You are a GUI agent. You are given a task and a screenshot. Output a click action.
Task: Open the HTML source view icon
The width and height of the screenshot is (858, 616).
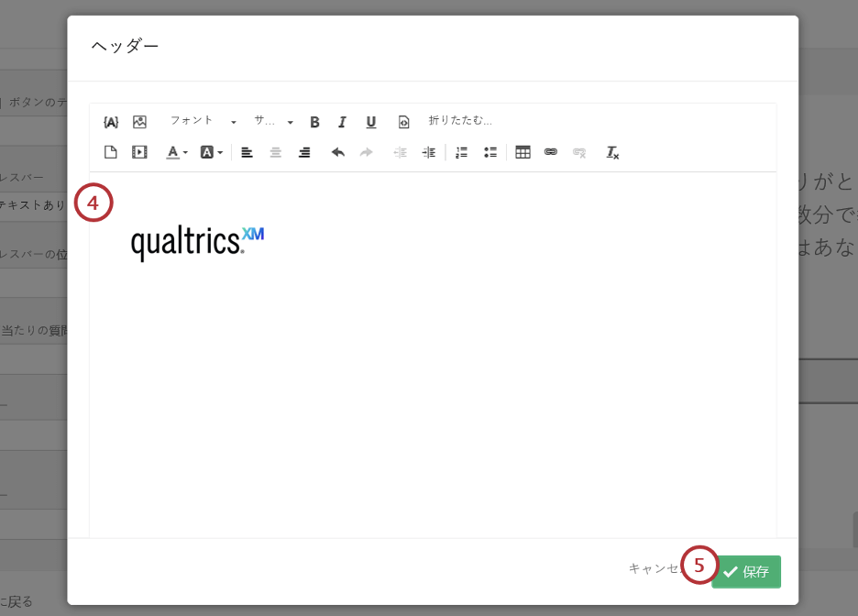pyautogui.click(x=403, y=122)
